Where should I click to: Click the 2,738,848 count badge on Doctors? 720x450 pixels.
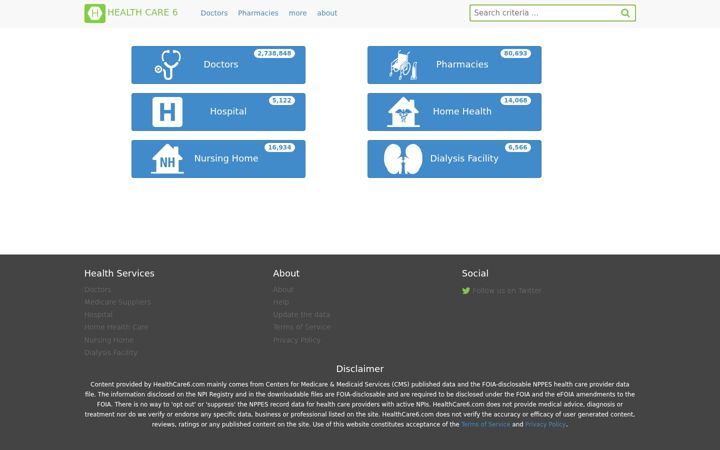[x=274, y=53]
